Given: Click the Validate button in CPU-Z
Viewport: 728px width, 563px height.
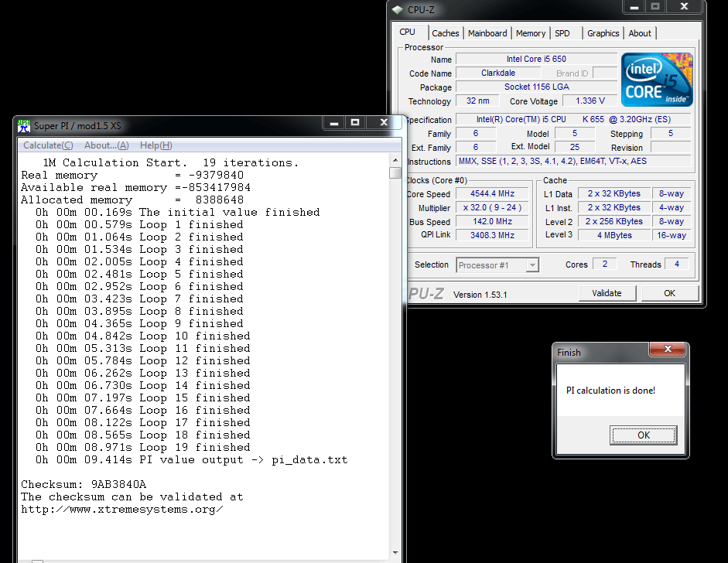Looking at the screenshot, I should click(x=607, y=293).
